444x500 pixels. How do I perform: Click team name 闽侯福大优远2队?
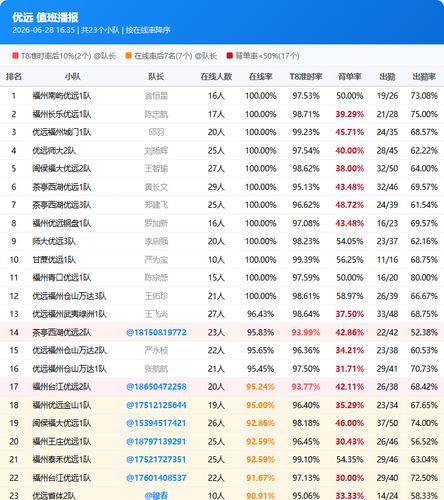coord(62,169)
